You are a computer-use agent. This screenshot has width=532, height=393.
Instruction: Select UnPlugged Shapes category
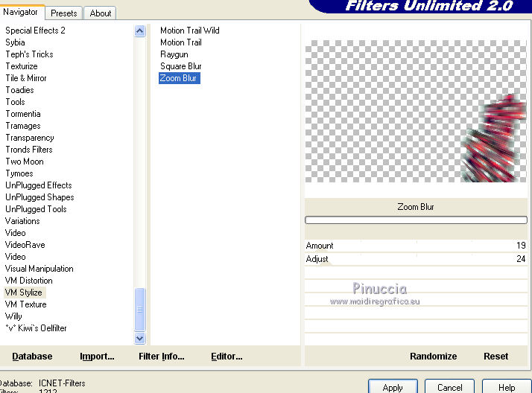pyautogui.click(x=39, y=197)
